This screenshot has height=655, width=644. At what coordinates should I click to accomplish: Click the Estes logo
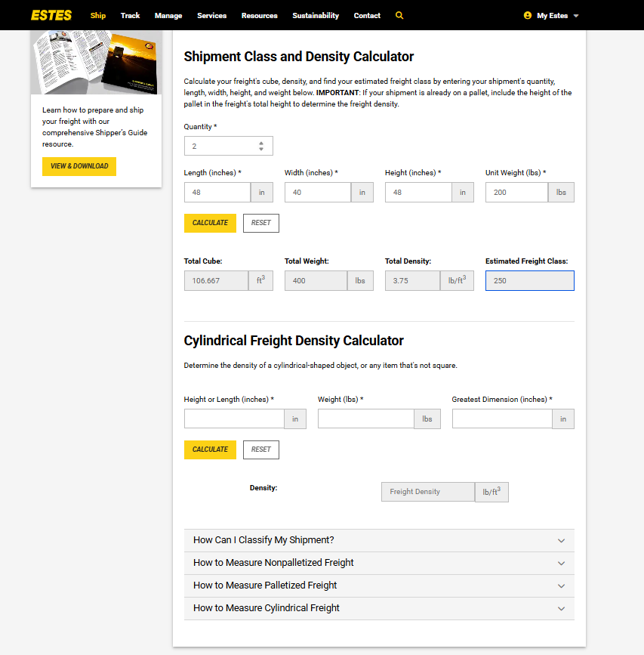tap(51, 15)
